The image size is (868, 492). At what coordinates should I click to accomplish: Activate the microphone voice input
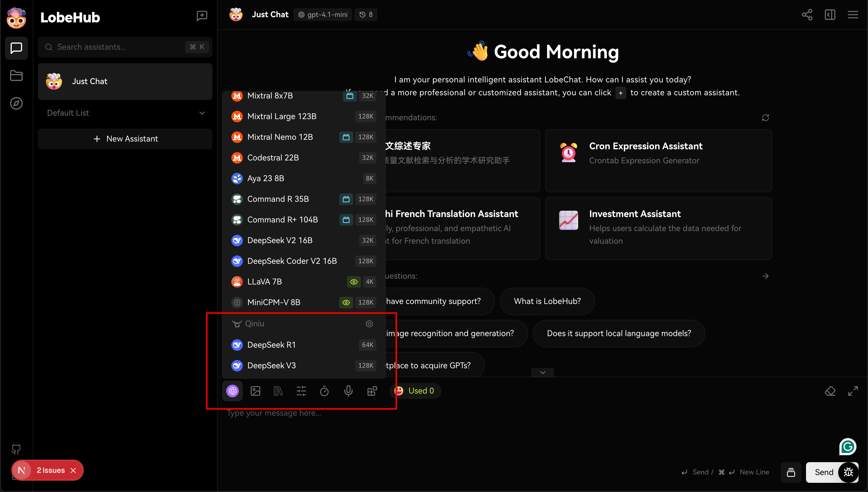click(348, 391)
